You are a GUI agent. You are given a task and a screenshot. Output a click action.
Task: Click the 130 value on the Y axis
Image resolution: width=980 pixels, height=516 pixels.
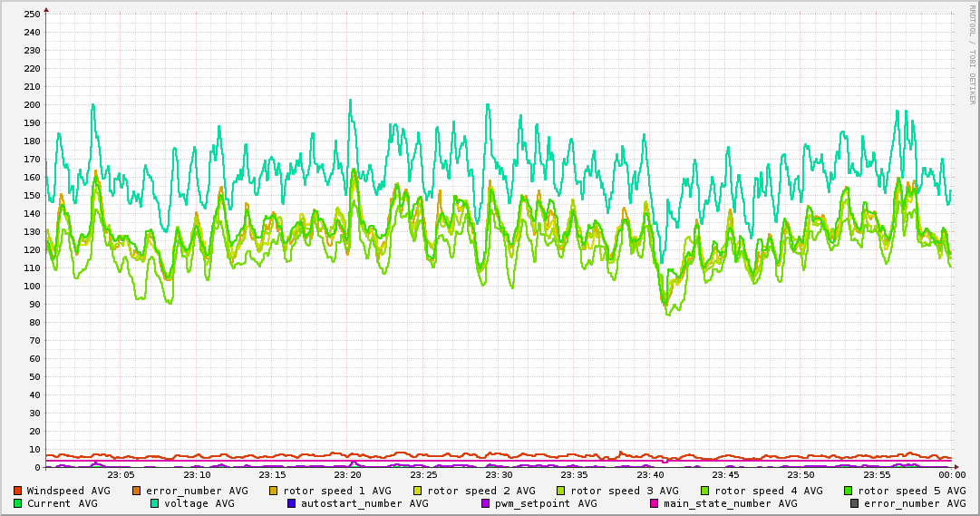click(x=31, y=232)
